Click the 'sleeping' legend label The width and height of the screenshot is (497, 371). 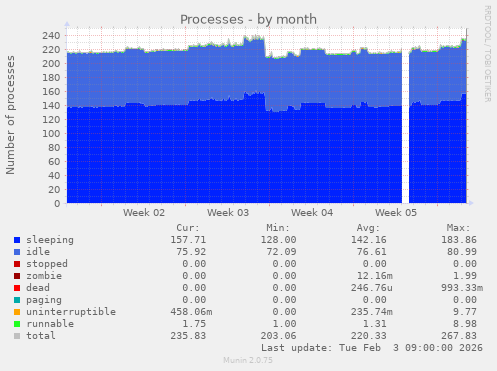pyautogui.click(x=50, y=240)
